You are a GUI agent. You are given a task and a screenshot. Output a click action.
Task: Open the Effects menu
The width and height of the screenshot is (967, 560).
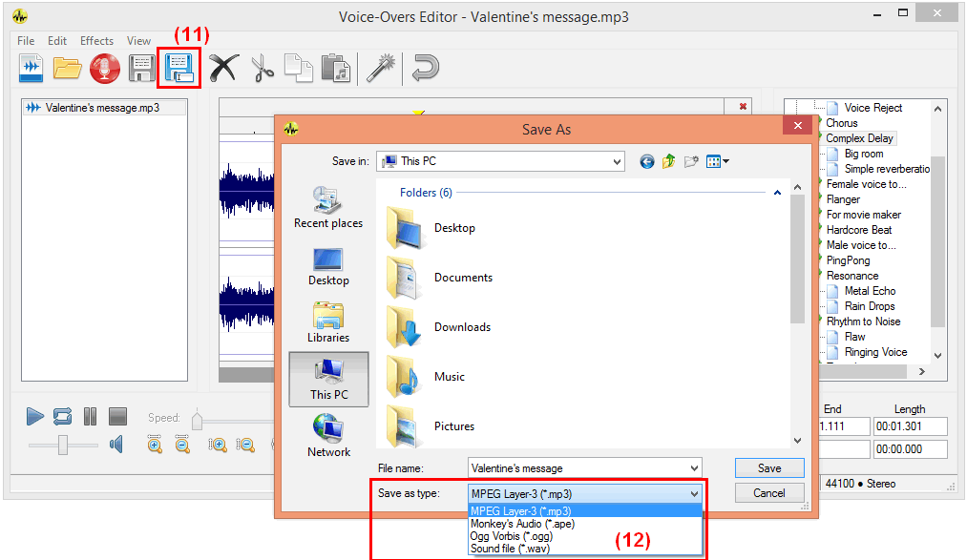pos(96,40)
